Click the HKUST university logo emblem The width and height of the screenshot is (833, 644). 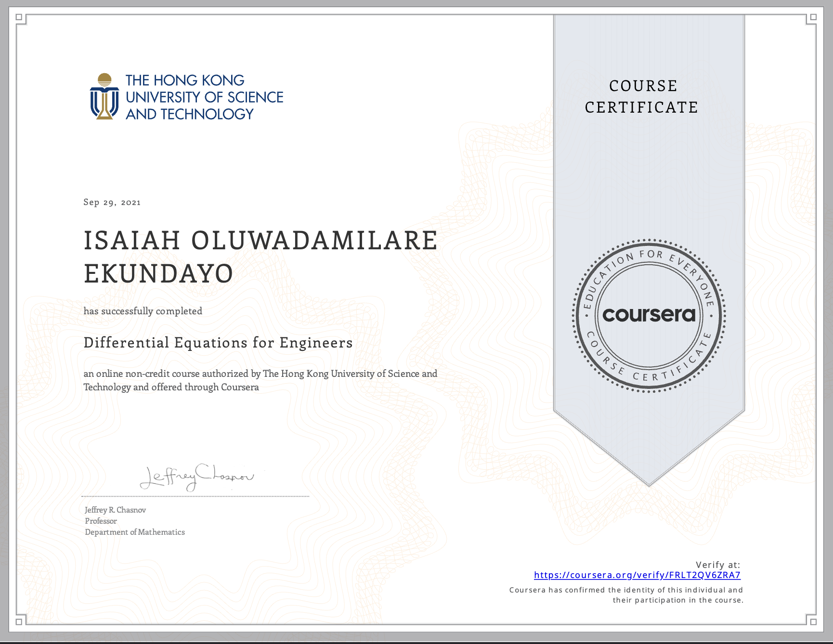point(104,96)
